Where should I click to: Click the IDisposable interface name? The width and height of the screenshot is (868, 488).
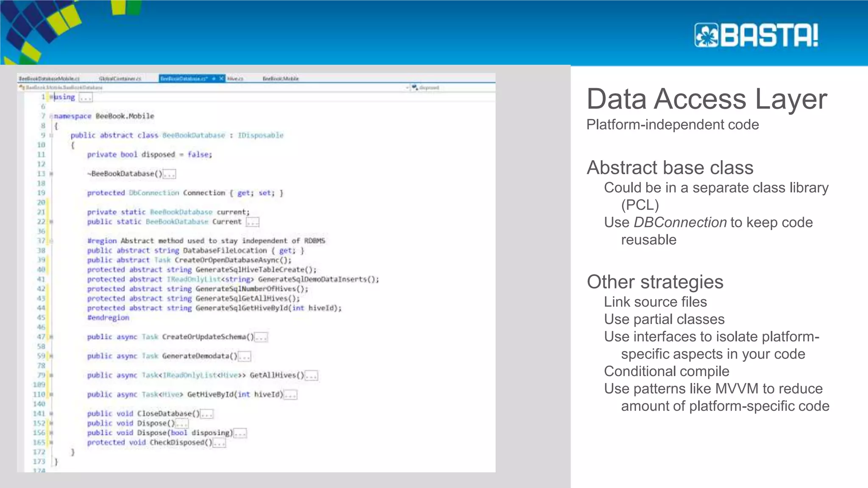260,136
